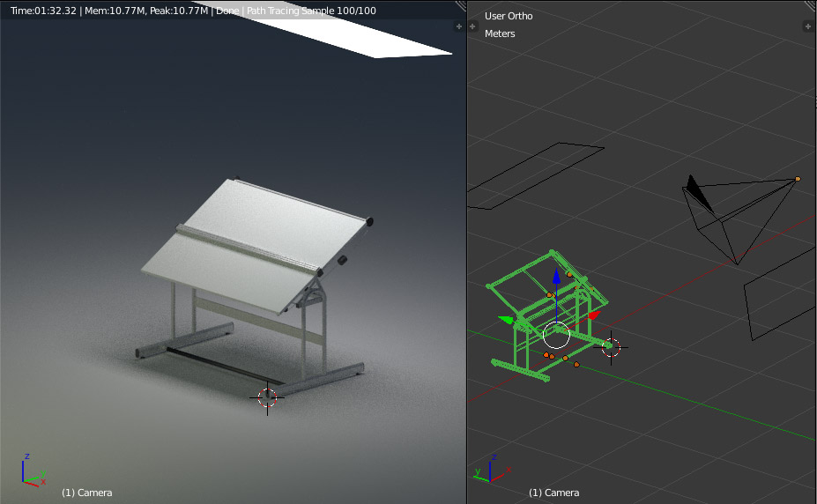Click the rendered drafting table board
The image size is (817, 504).
256,245
